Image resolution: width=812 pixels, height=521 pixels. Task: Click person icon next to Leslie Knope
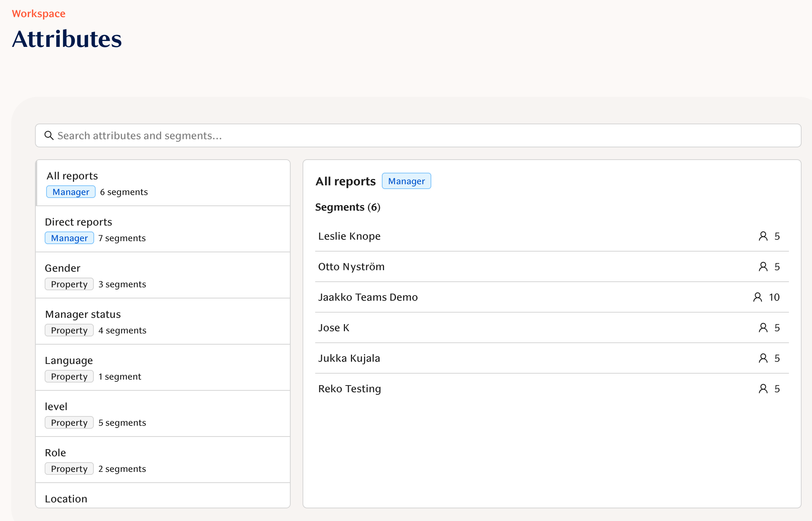coord(763,236)
